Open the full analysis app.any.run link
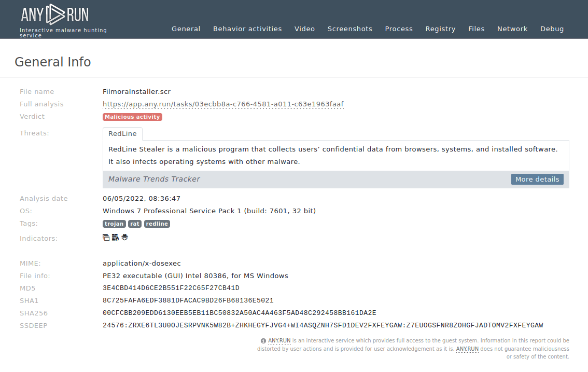 (223, 104)
